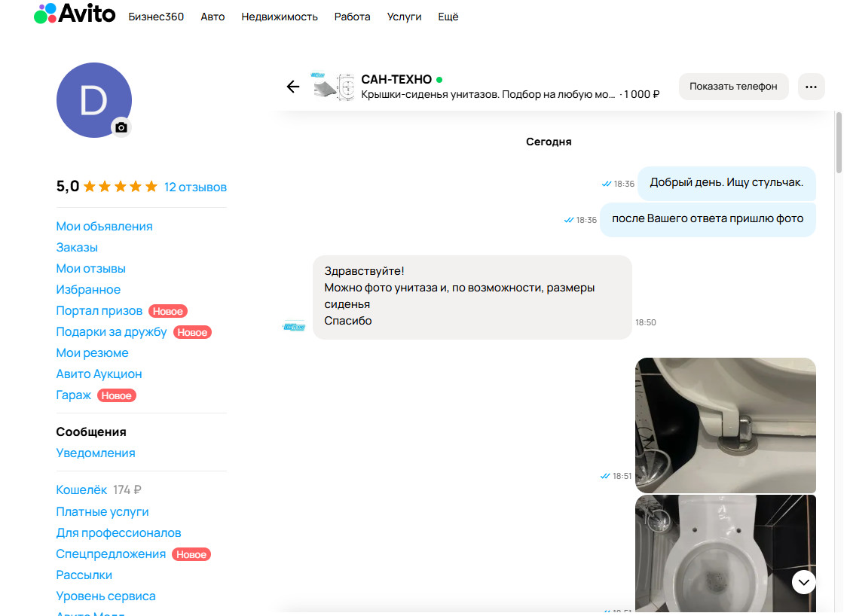Screen dimensions: 850x616
Task: Open the Работа section
Action: (353, 17)
